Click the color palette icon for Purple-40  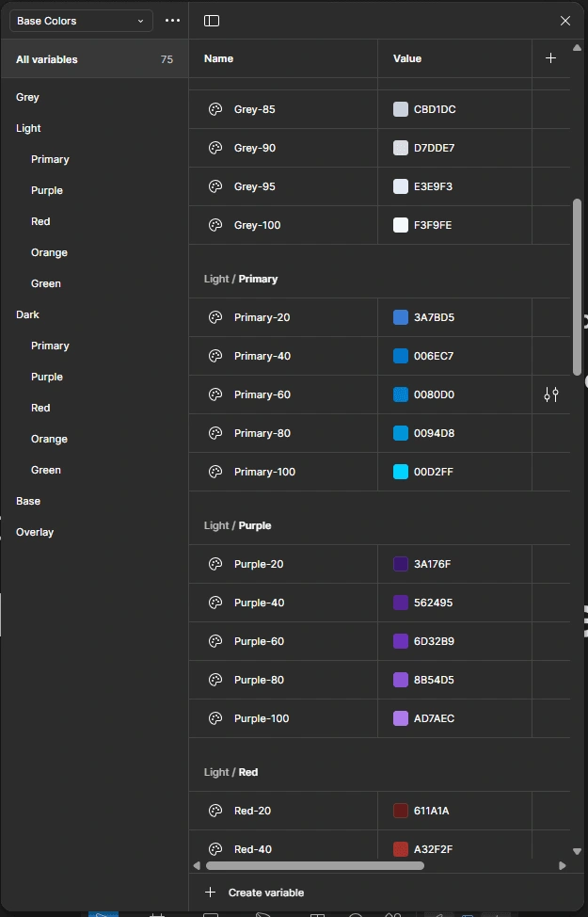point(215,603)
